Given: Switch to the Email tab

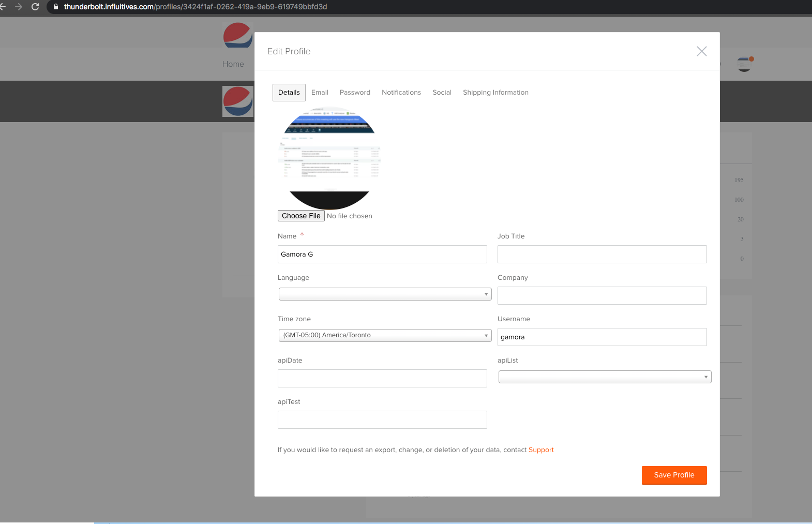Looking at the screenshot, I should click(x=320, y=93).
